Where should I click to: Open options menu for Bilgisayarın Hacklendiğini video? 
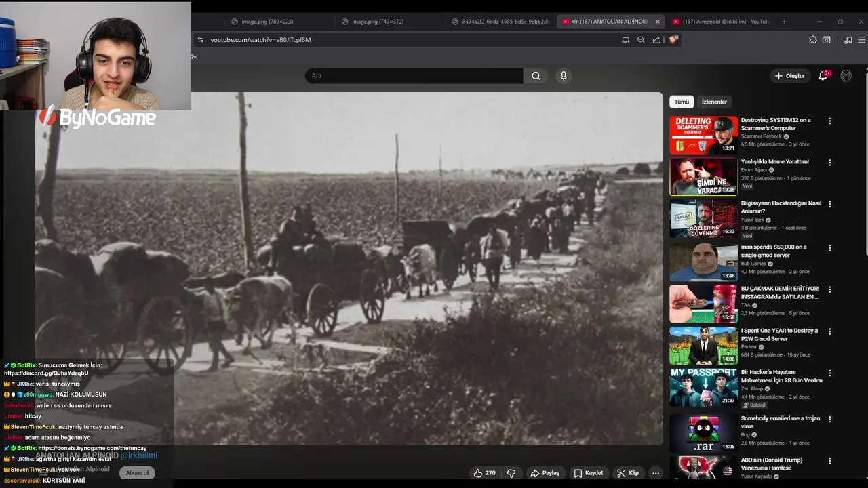(x=829, y=204)
